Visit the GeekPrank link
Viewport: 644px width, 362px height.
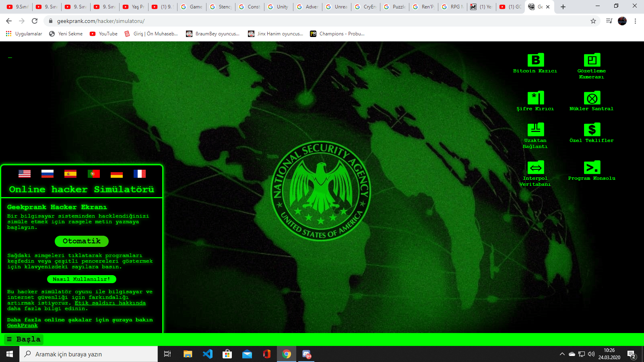click(x=23, y=325)
